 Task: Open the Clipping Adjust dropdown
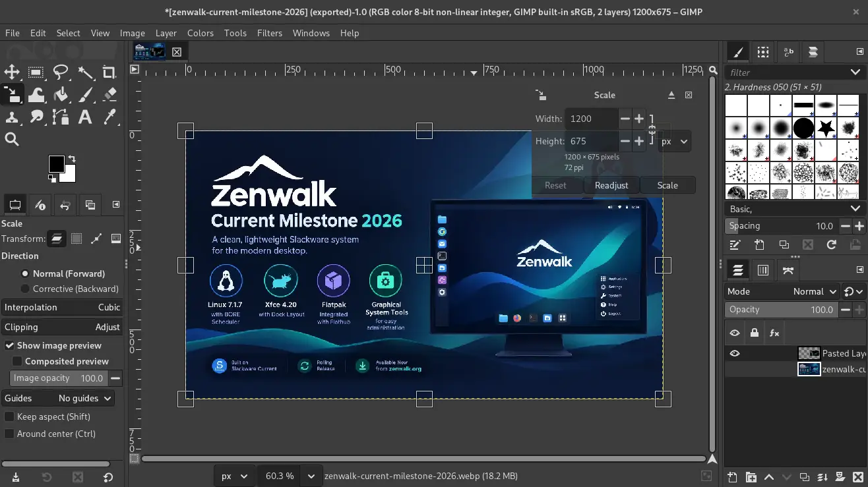[x=63, y=327]
